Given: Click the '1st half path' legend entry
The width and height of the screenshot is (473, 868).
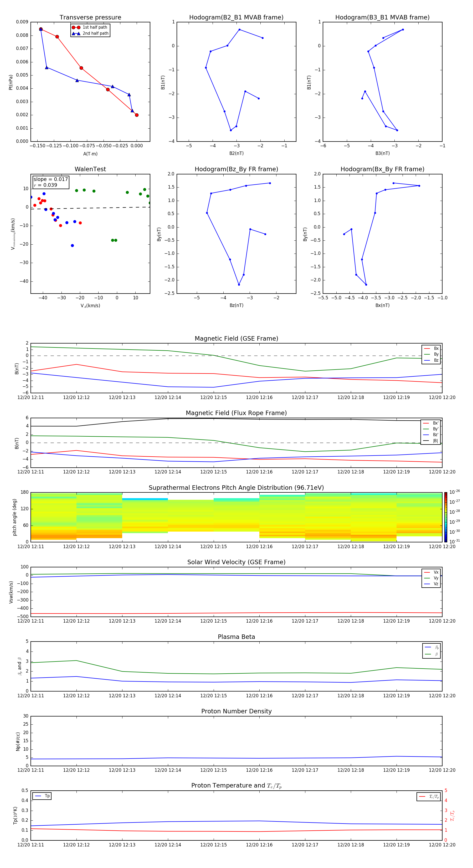Looking at the screenshot, I should [x=90, y=27].
